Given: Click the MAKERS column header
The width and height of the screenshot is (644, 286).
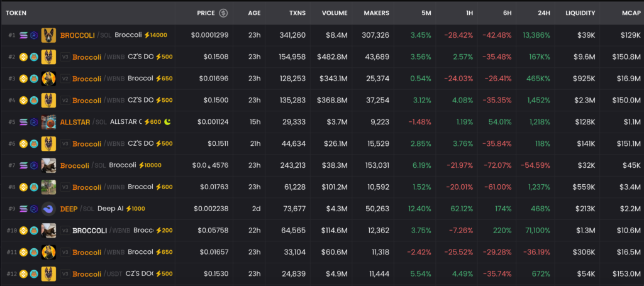Looking at the screenshot, I should coord(376,13).
